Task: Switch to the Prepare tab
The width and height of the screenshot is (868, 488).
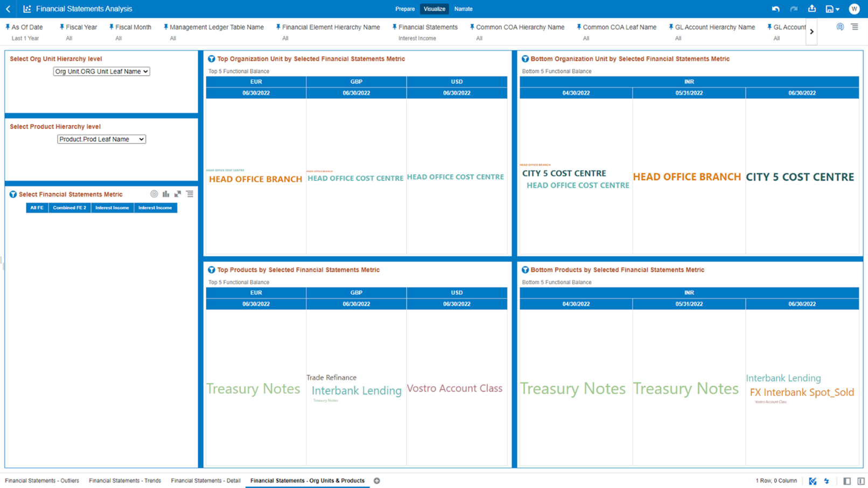Action: tap(405, 9)
